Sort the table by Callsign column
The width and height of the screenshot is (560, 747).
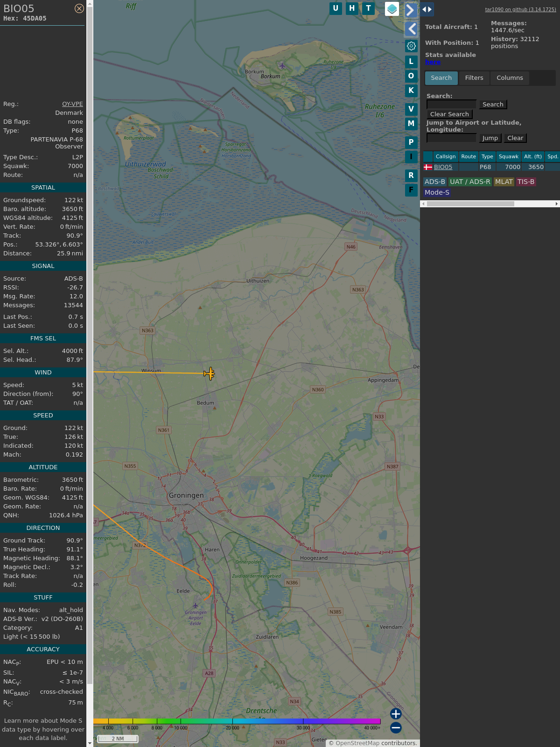point(446,156)
